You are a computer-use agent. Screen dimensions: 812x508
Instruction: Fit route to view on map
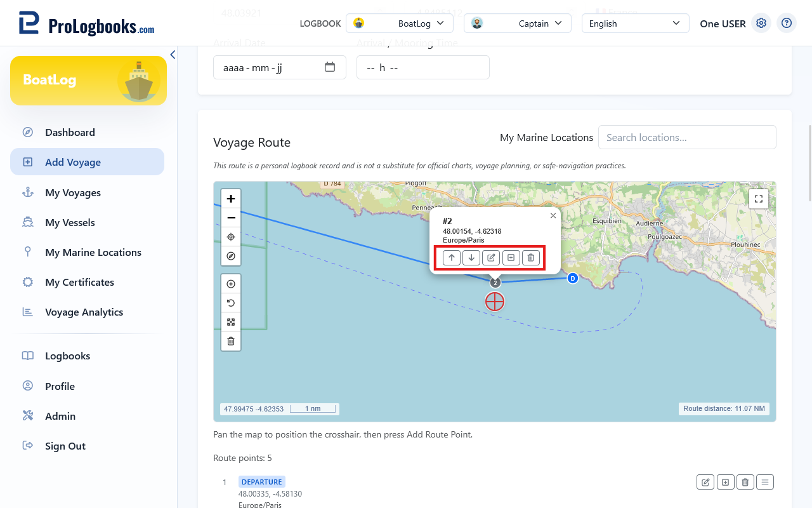pyautogui.click(x=231, y=322)
